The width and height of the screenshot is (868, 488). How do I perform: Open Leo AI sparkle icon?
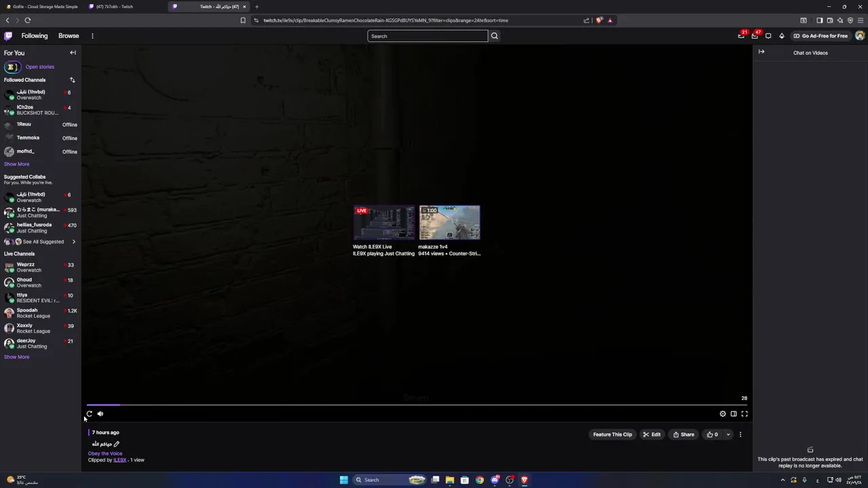(x=840, y=20)
